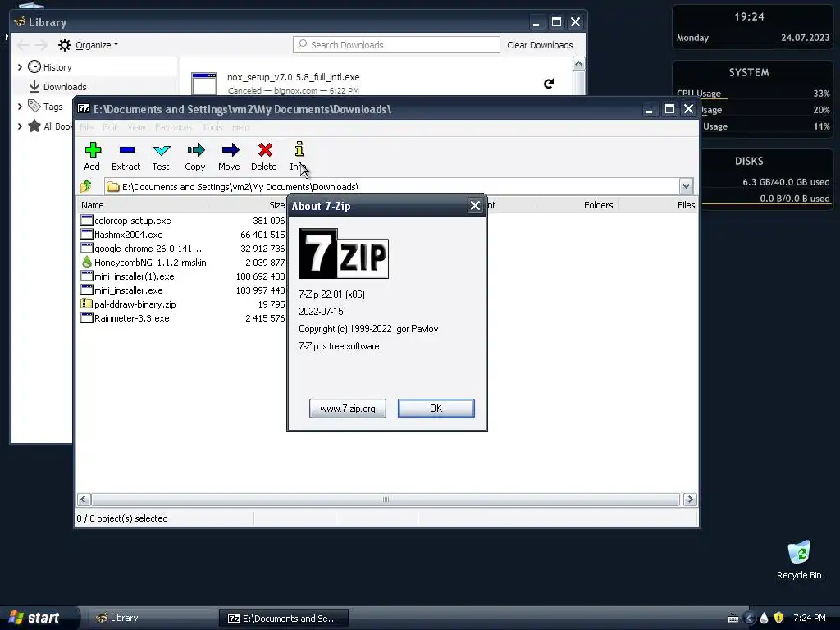Image resolution: width=840 pixels, height=630 pixels.
Task: Click the keyboard icon in system tray
Action: (733, 618)
